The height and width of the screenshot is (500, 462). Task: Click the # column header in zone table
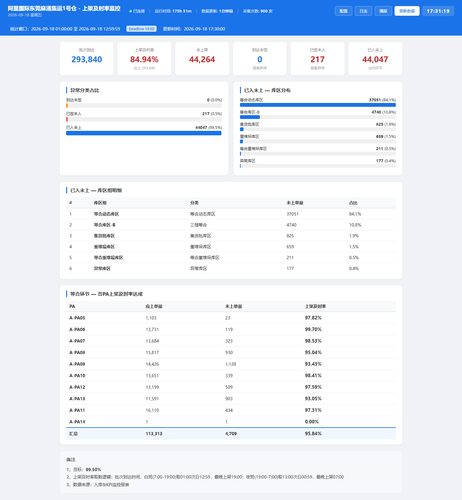pyautogui.click(x=71, y=203)
